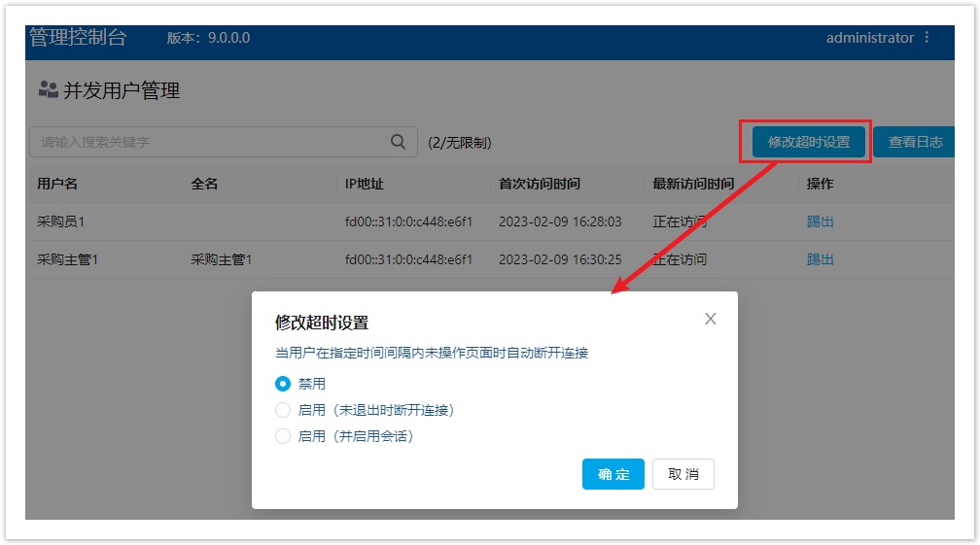The height and width of the screenshot is (545, 980).
Task: Click the administrator account name
Action: (869, 38)
